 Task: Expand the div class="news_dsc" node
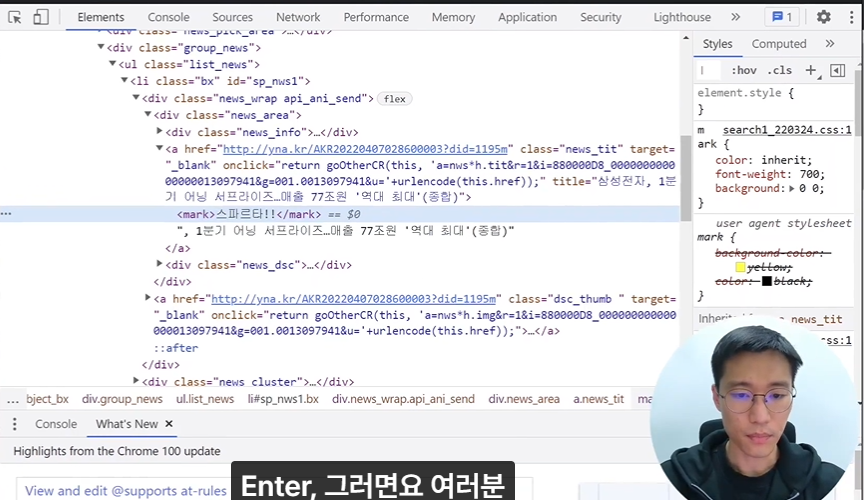tap(159, 264)
